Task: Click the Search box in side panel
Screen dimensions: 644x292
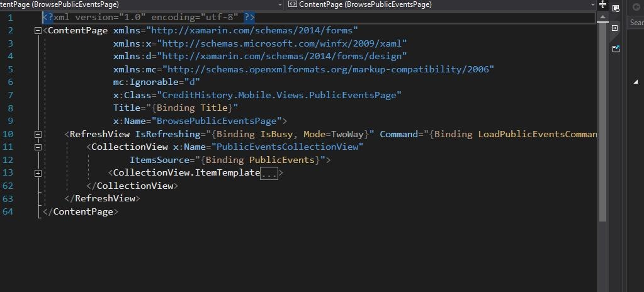Action: point(636,23)
